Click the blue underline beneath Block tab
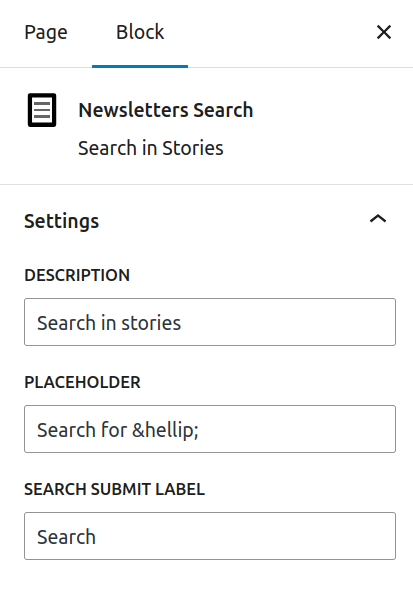This screenshot has width=413, height=594. coord(140,66)
